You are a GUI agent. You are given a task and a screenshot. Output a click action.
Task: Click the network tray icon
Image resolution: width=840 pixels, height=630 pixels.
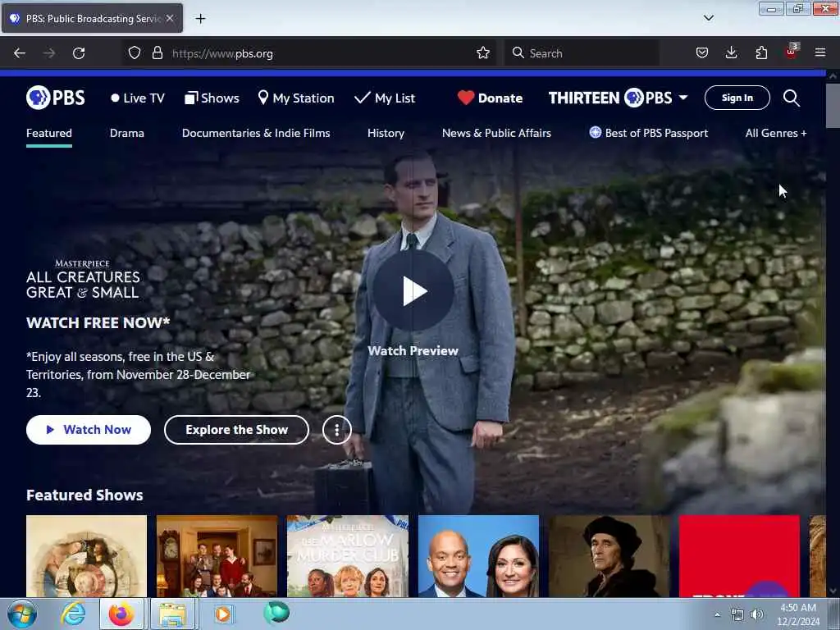coord(737,614)
